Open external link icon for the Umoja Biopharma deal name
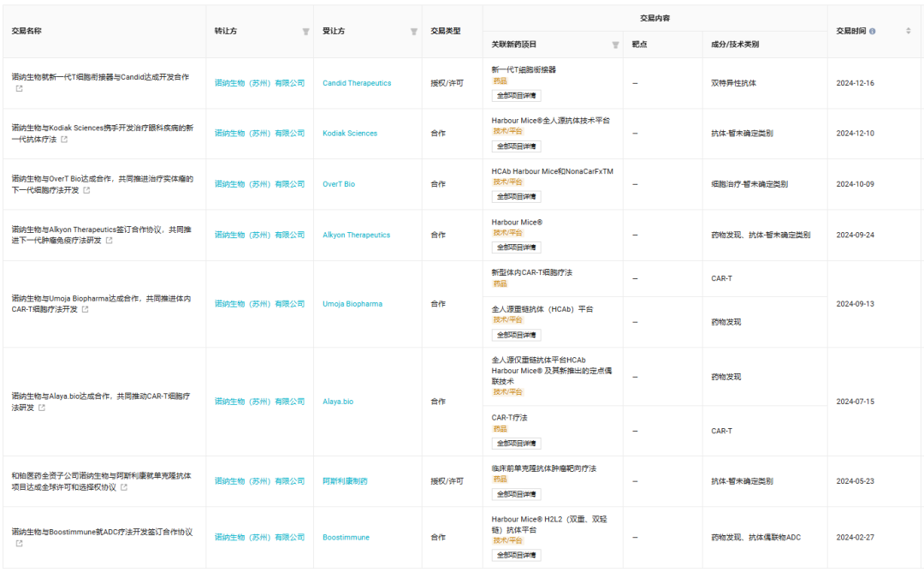This screenshot has width=924, height=572. click(85, 309)
